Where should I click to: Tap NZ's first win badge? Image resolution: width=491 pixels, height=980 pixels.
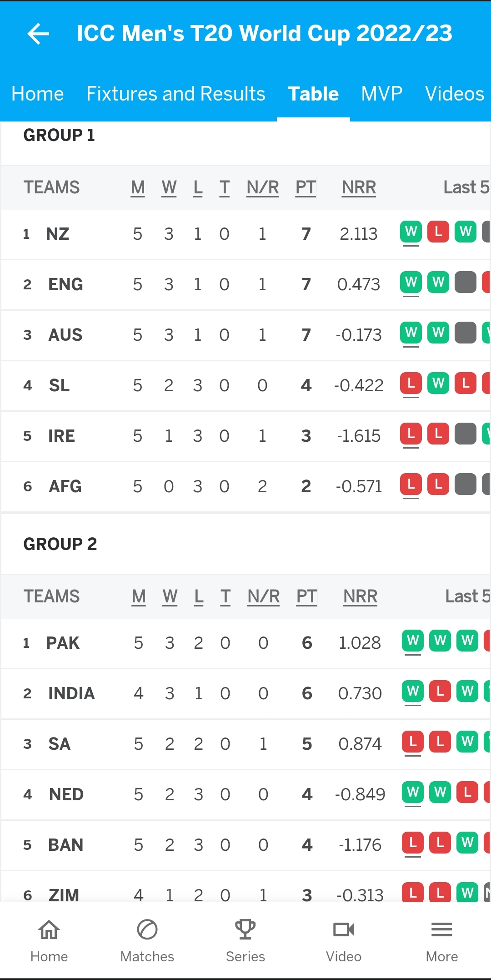click(411, 232)
